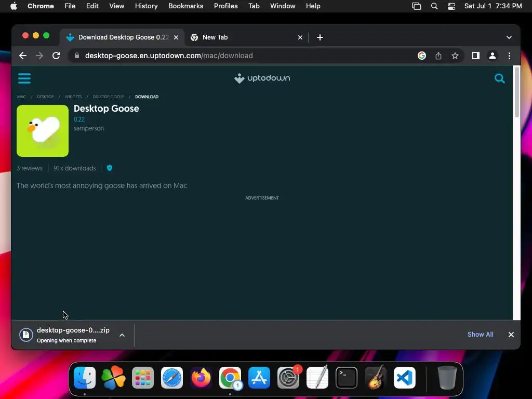Viewport: 532px width, 399px height.
Task: Click the 3 reviews text
Action: pyautogui.click(x=30, y=168)
